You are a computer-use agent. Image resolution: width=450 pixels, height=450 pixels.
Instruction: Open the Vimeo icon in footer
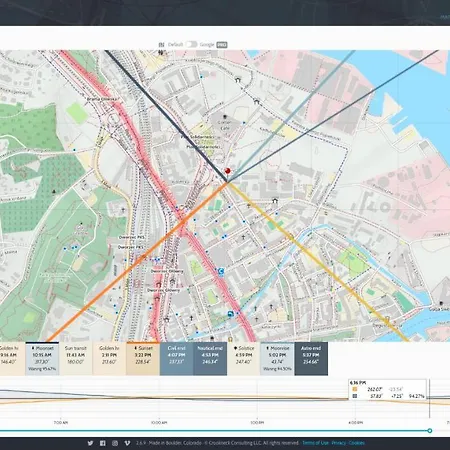[x=127, y=443]
